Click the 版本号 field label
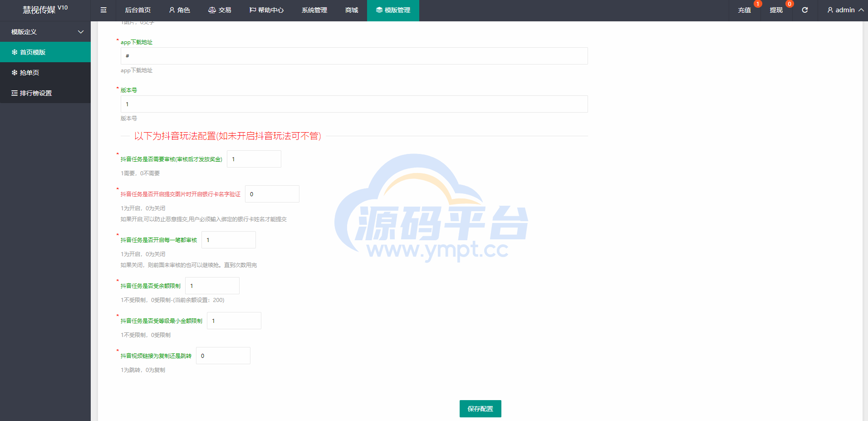 pos(129,90)
